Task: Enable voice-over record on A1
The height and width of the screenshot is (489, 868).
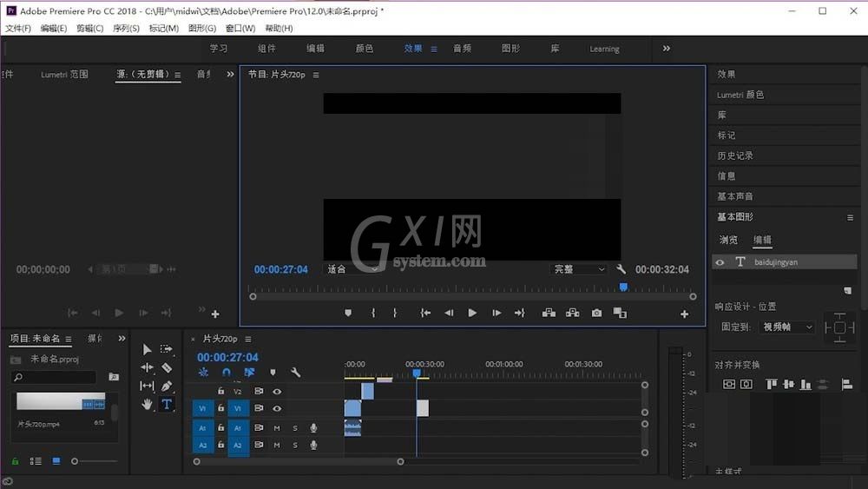Action: tap(313, 428)
